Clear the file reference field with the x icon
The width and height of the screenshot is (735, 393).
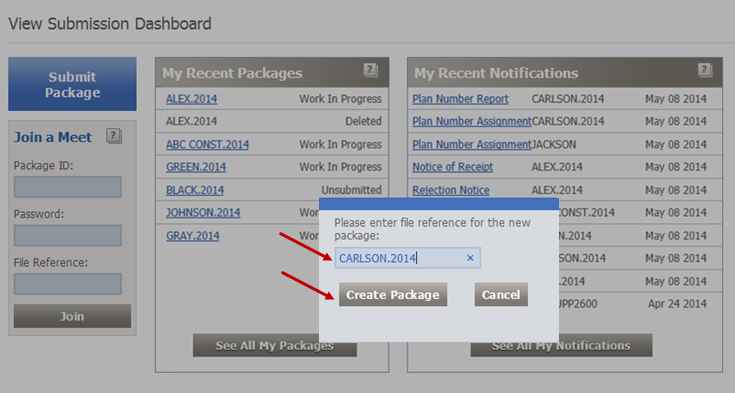pyautogui.click(x=470, y=258)
